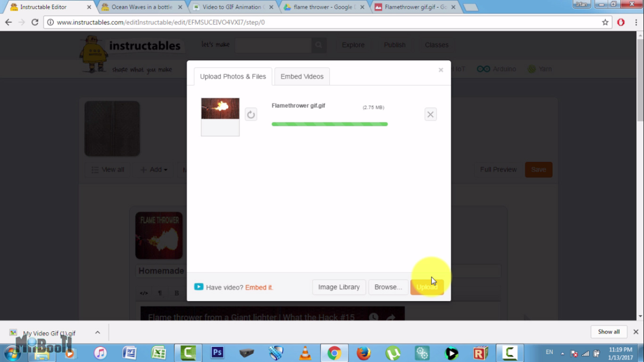Screen dimensions: 644x362
Task: Open Photoshop from the taskbar
Action: point(217,353)
